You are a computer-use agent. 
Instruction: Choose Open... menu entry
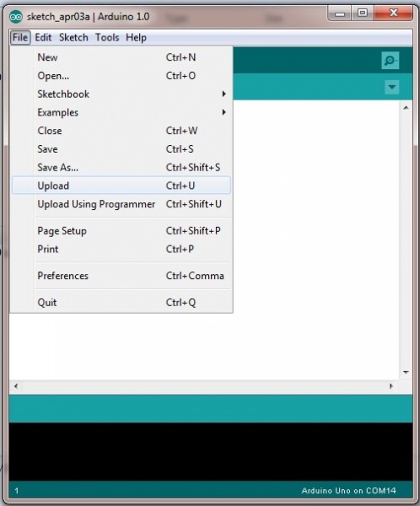[x=121, y=76]
